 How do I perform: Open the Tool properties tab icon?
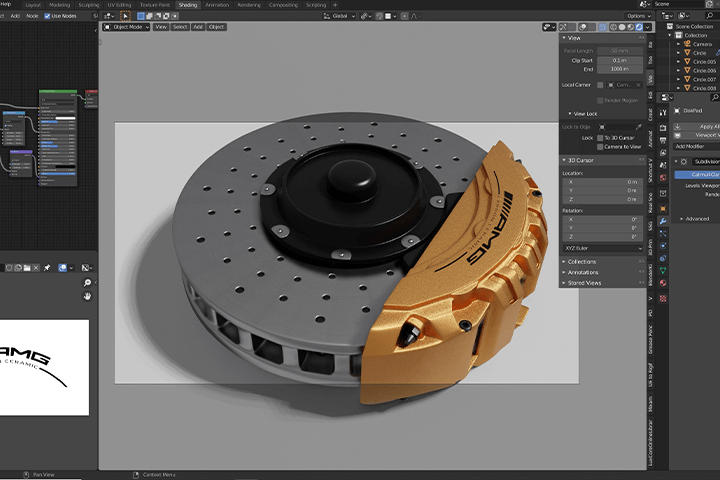tap(663, 113)
